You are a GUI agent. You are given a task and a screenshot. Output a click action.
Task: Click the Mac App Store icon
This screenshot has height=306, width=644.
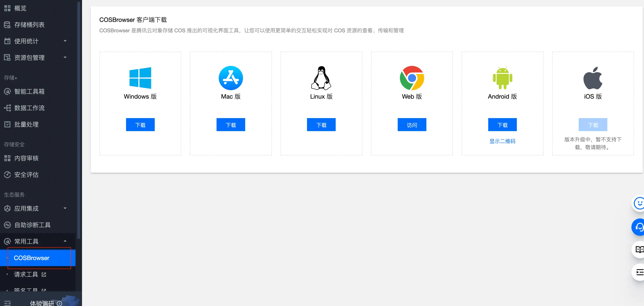coord(230,78)
